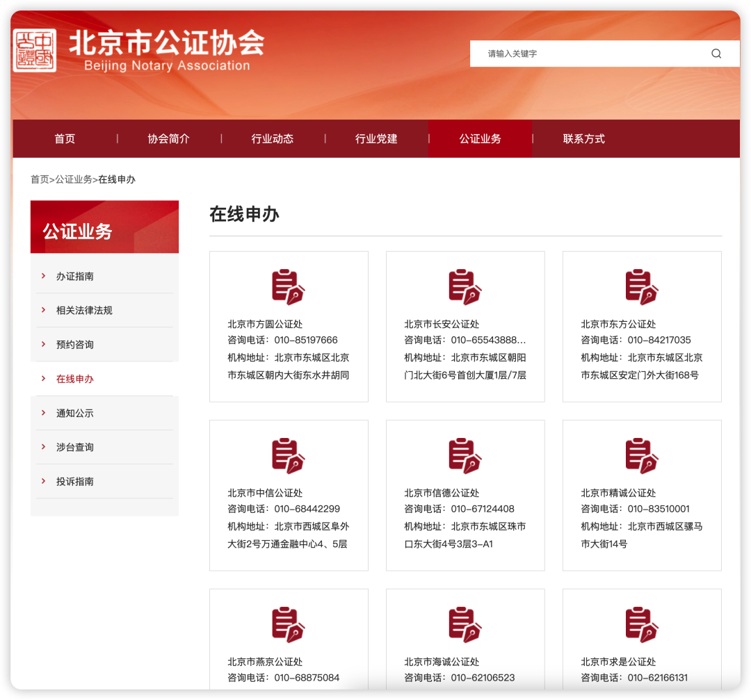Open the 联系方式 navigation tab

coord(584,139)
